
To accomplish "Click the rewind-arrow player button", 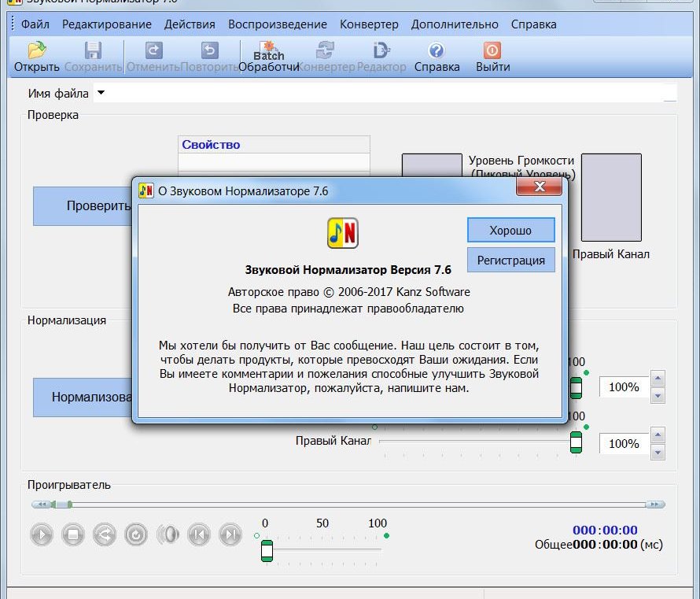I will pos(105,534).
